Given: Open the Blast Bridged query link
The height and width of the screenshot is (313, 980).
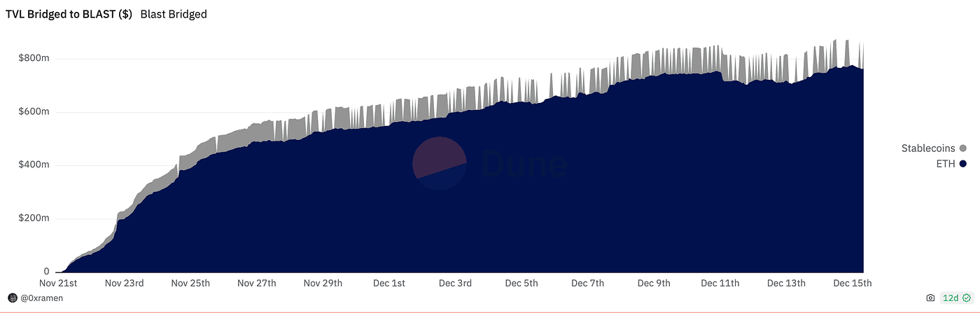Looking at the screenshot, I should [174, 14].
